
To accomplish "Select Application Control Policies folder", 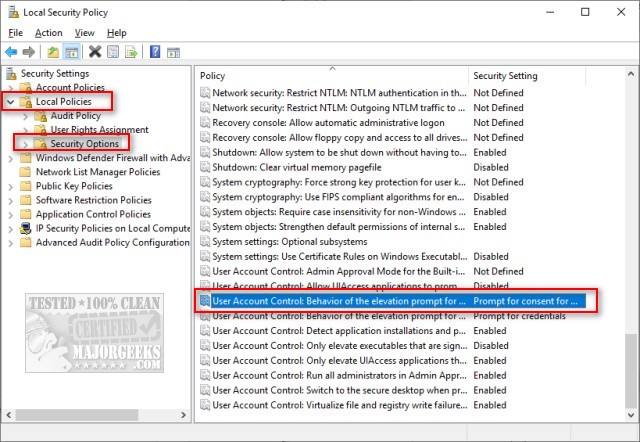I will click(x=93, y=214).
